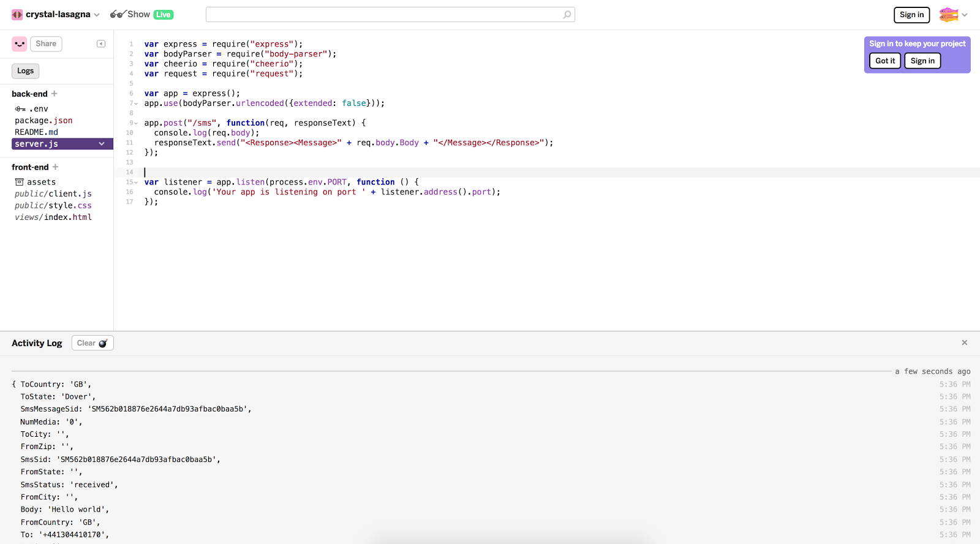Click the pink face project avatar
980x544 pixels.
pyautogui.click(x=20, y=43)
